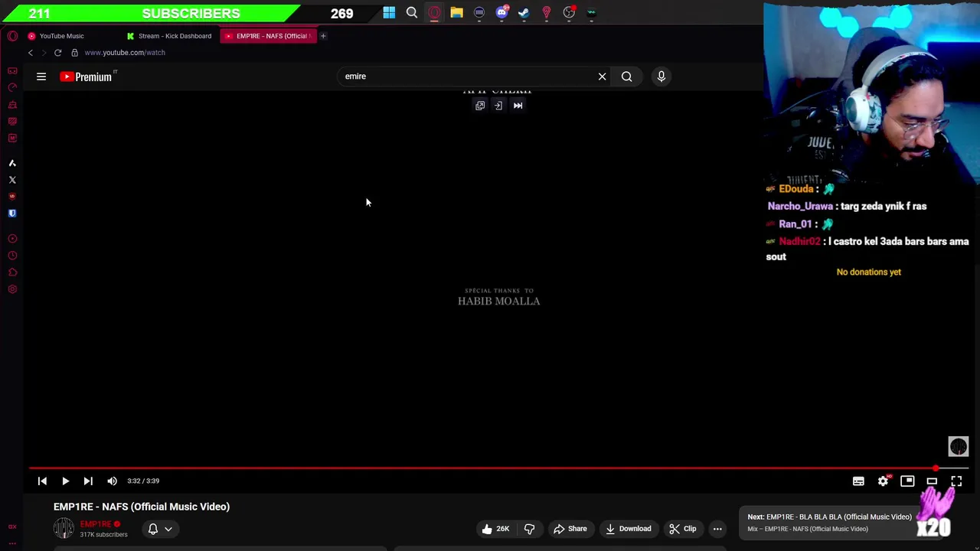
Task: Go back in the browser
Action: tap(31, 53)
